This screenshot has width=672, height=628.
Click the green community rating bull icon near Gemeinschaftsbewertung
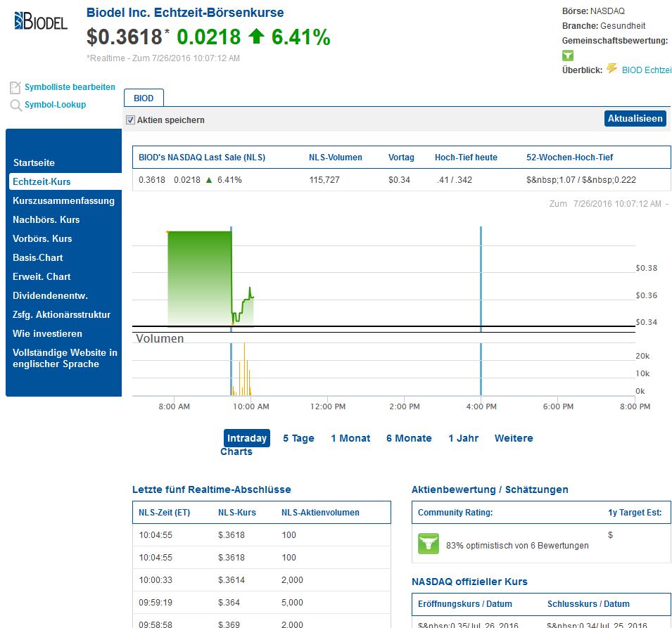(568, 56)
